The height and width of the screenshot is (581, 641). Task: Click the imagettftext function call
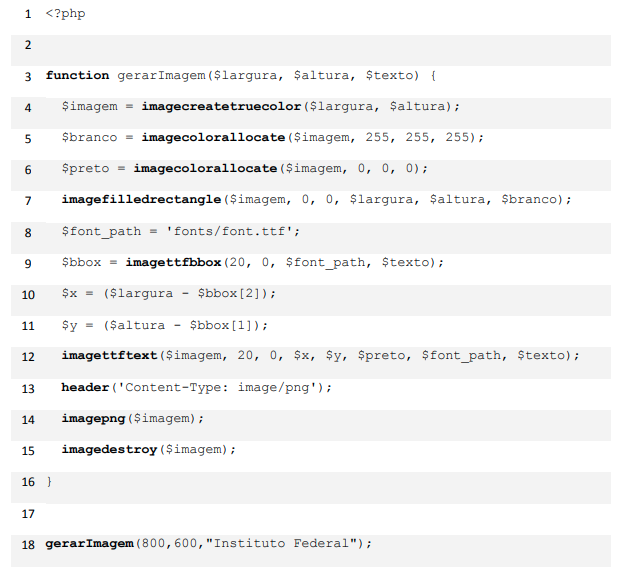pyautogui.click(x=109, y=356)
